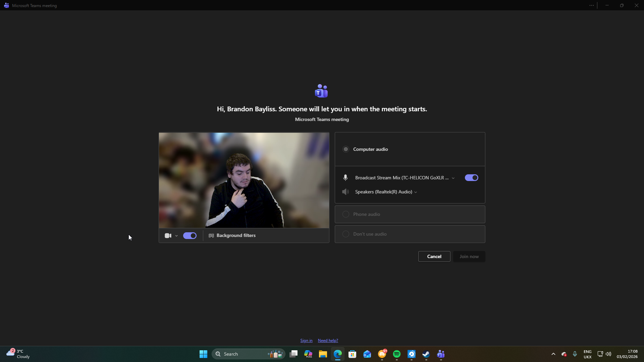Click the Teams logo above the greeting
This screenshot has width=644, height=362.
pyautogui.click(x=321, y=91)
